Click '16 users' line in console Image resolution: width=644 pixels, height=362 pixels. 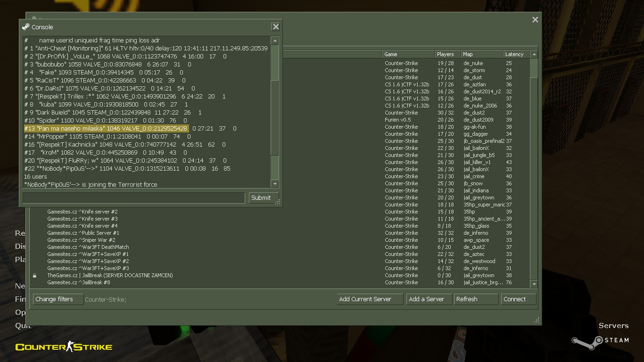35,176
